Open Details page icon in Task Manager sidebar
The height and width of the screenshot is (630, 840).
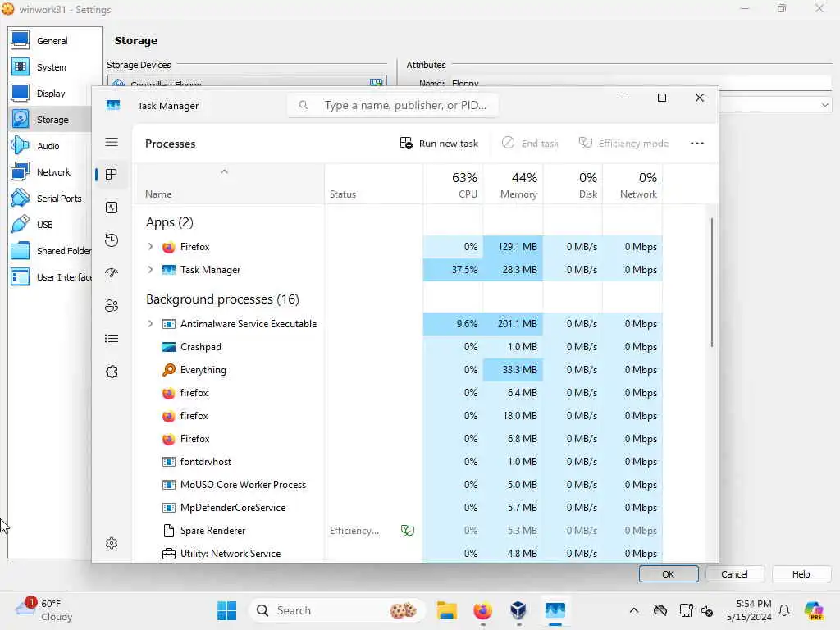pos(112,339)
